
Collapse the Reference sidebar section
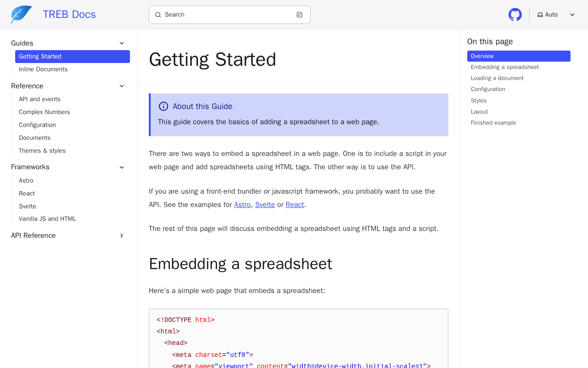122,86
